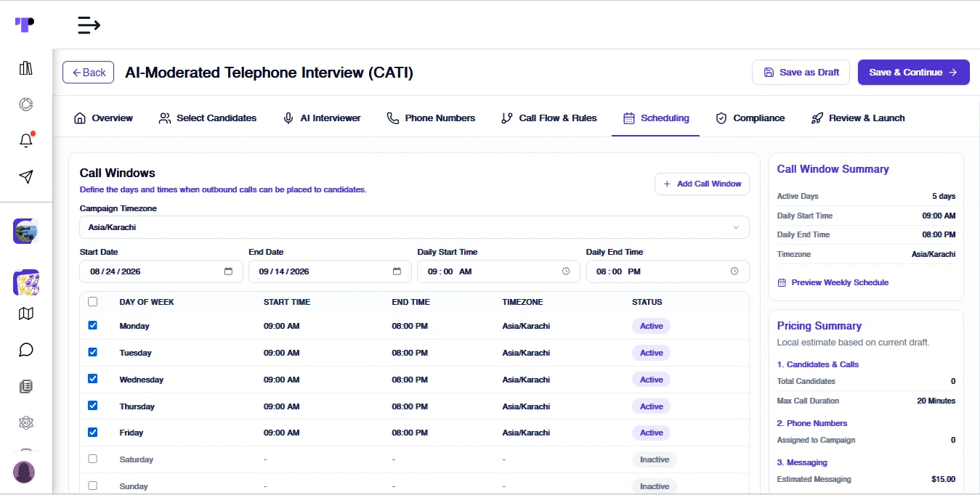The width and height of the screenshot is (980, 495).
Task: Click the Sunday Inactive status badge
Action: [654, 486]
